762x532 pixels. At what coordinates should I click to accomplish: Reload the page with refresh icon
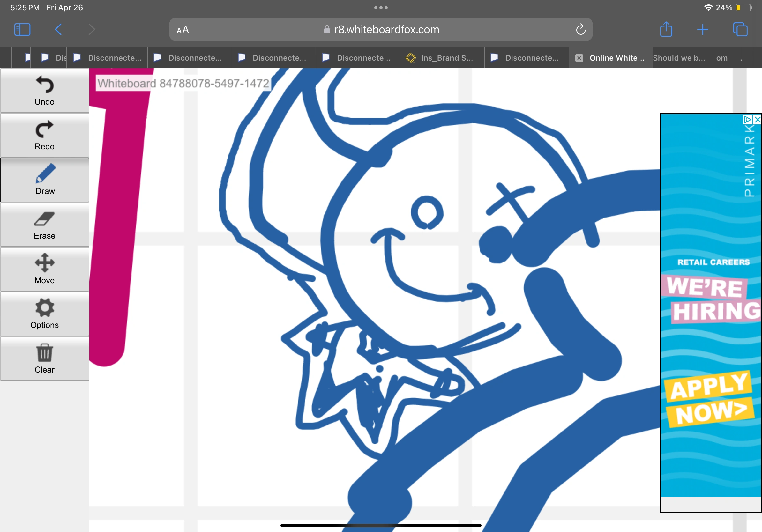[x=580, y=30]
